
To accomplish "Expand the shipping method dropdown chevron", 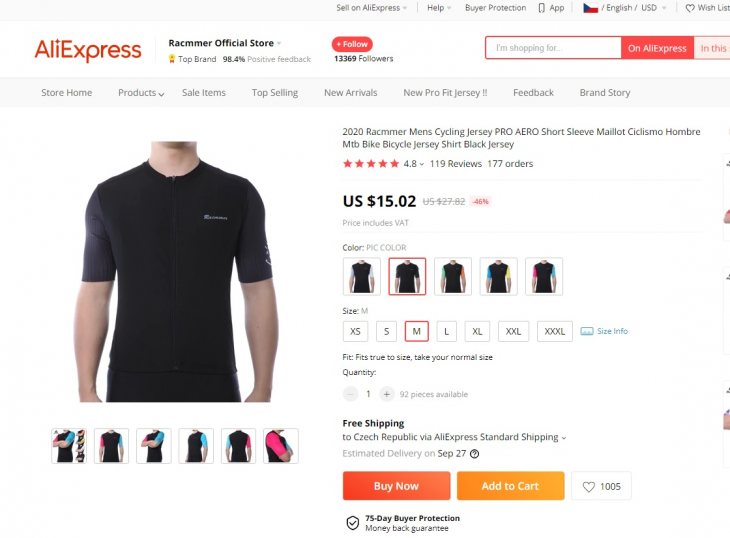I will (x=564, y=438).
